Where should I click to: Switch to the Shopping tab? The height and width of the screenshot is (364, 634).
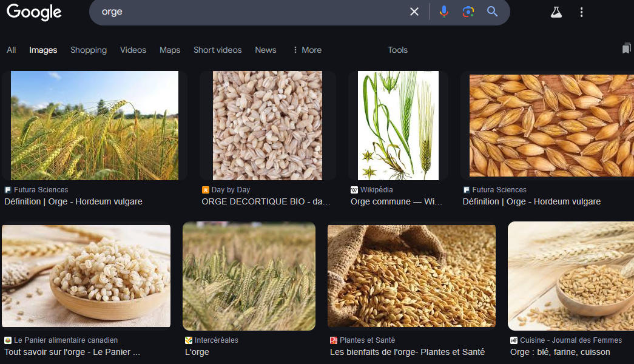coord(89,50)
